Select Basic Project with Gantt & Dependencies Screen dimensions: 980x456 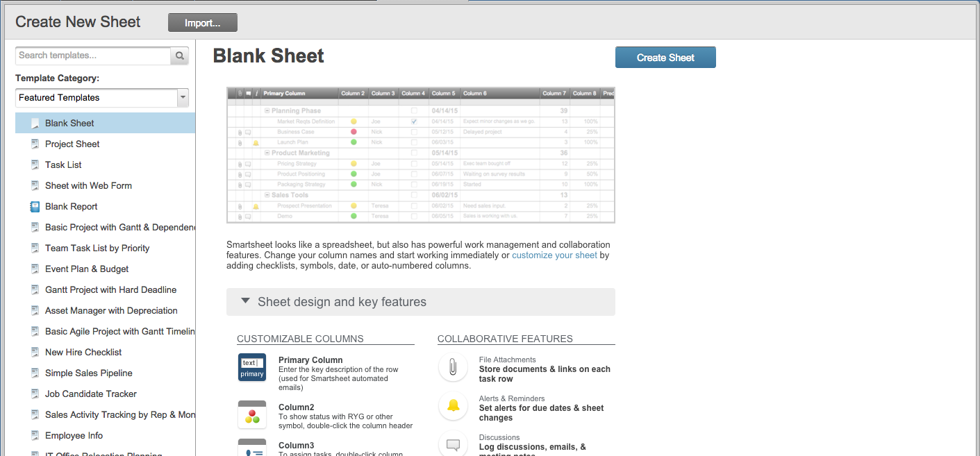tap(106, 228)
